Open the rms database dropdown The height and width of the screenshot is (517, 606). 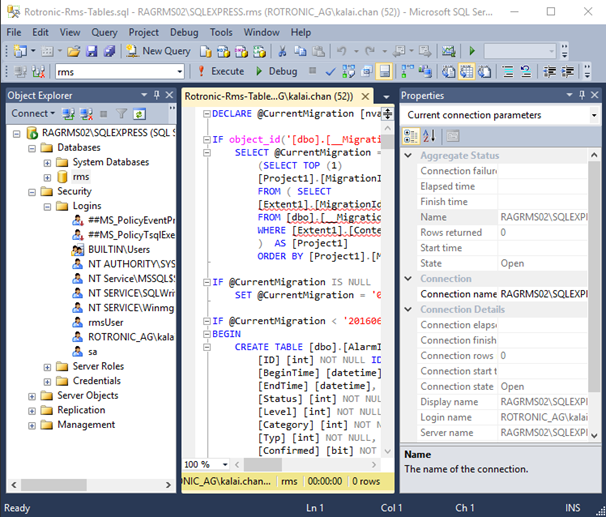tap(180, 72)
